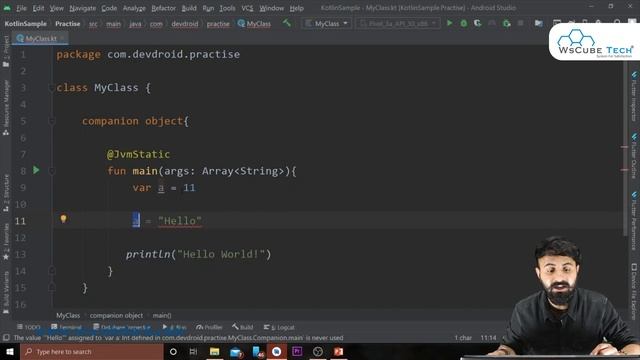Click KotlinSample in navigation breadcrumb
This screenshot has width=640, height=360.
click(25, 24)
